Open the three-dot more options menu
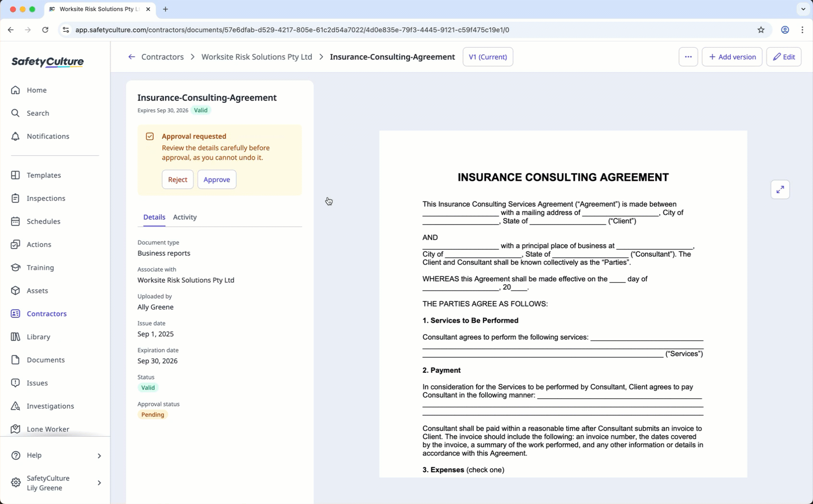 pyautogui.click(x=688, y=57)
